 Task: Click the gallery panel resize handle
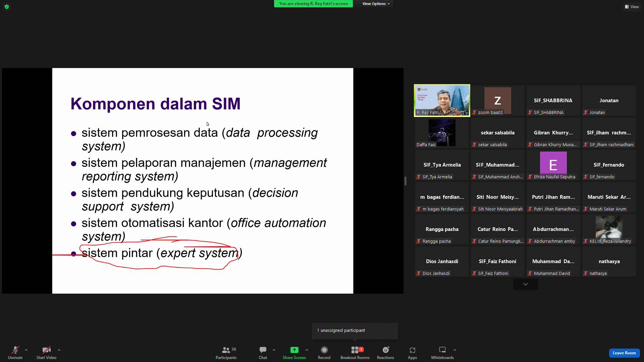point(406,181)
